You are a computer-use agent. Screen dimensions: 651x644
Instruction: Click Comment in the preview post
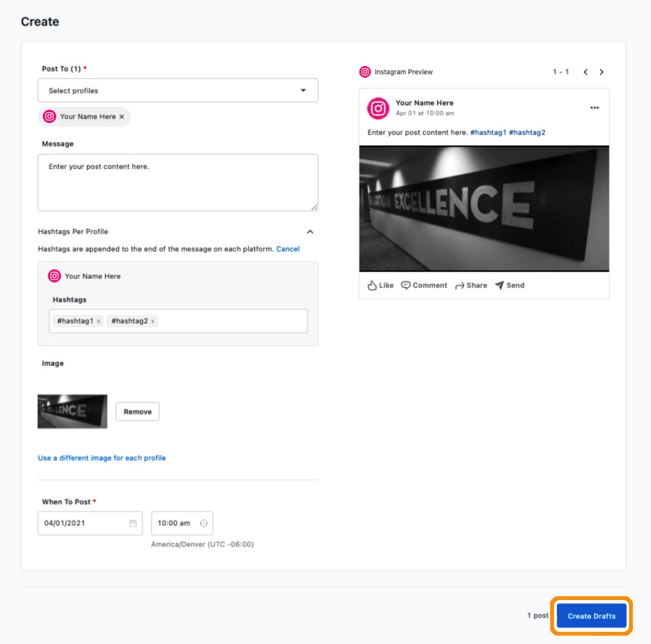[424, 286]
